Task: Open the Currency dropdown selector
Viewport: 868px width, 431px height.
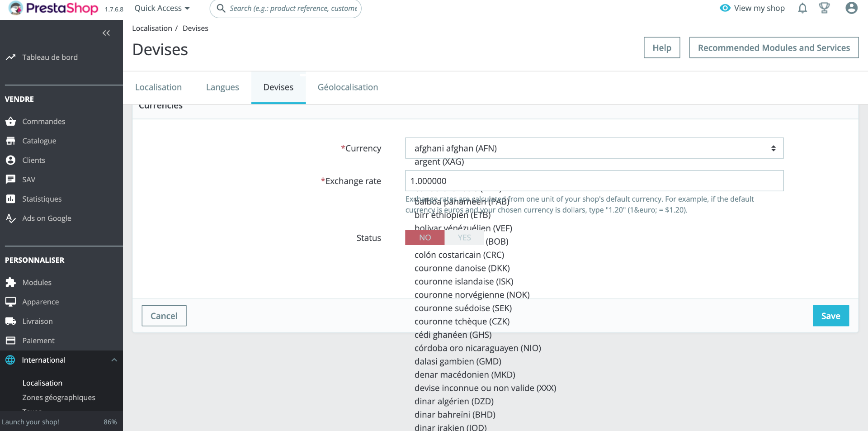Action: point(594,148)
